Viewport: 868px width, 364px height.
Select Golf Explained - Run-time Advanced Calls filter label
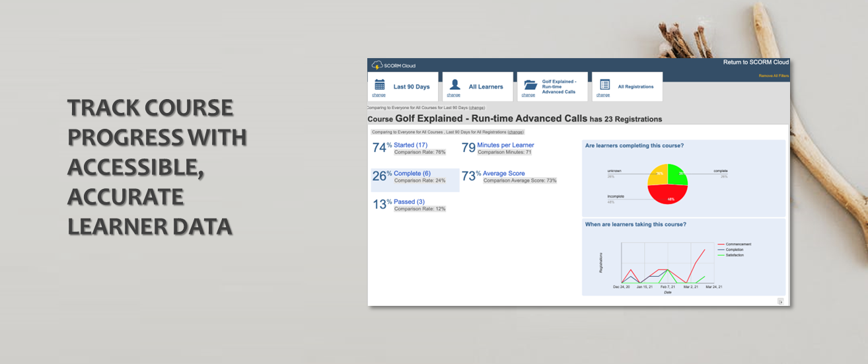click(560, 87)
